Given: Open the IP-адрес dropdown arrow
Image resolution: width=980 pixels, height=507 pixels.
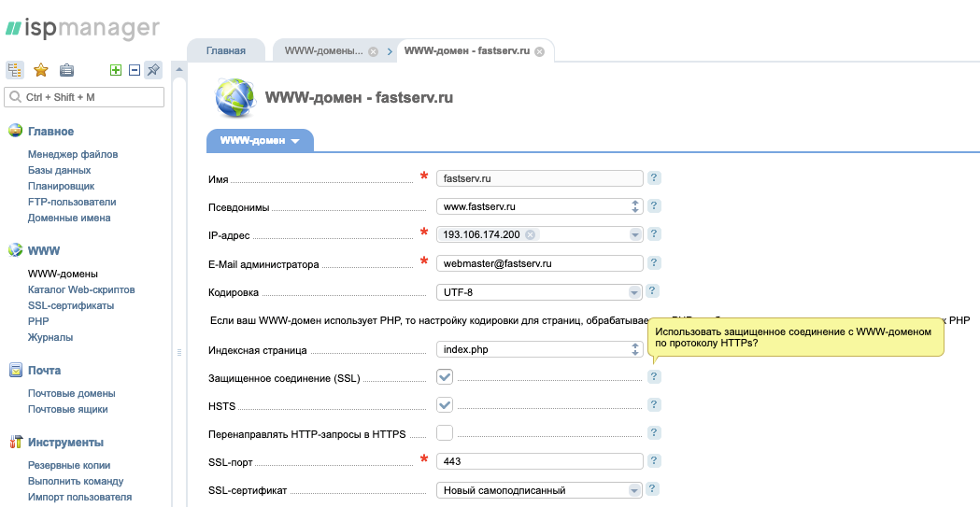Looking at the screenshot, I should click(x=634, y=235).
